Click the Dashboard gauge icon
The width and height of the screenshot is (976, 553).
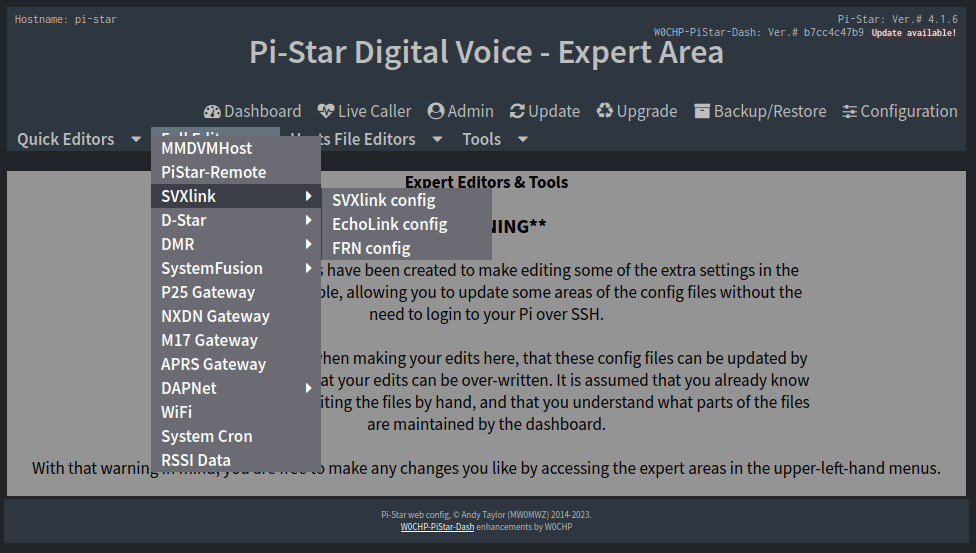(212, 111)
